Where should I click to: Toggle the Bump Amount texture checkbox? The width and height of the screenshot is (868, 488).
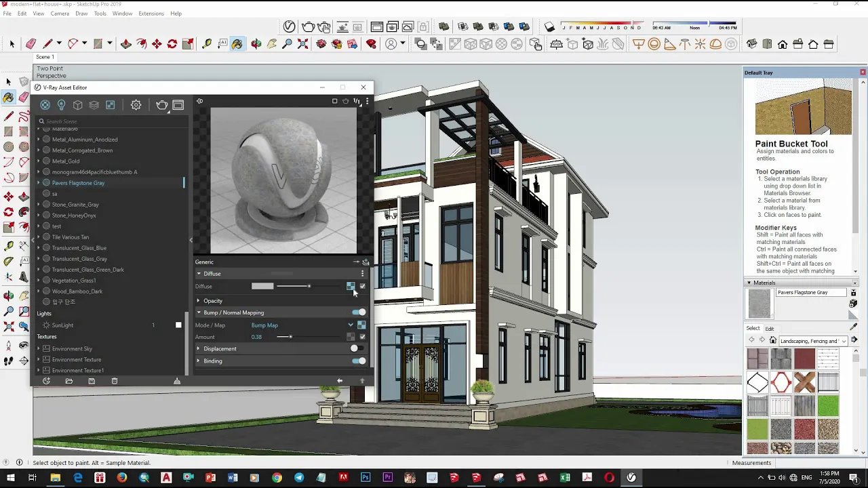click(x=362, y=337)
